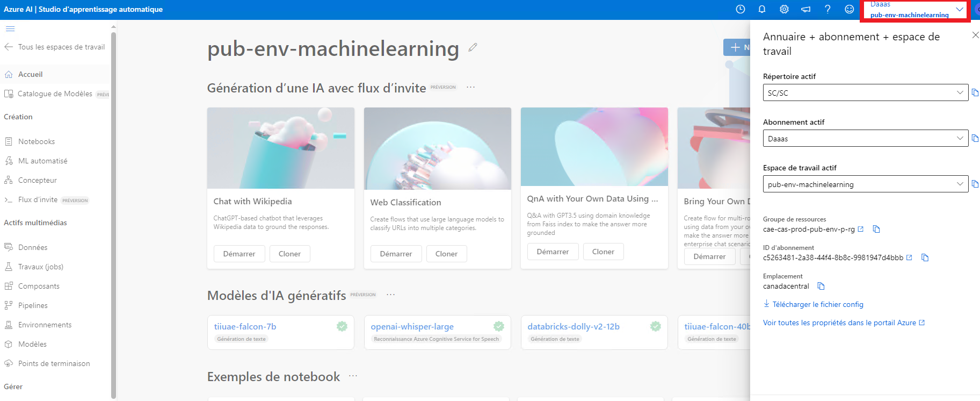
Task: Select Accueil in the sidebar
Action: (x=55, y=74)
